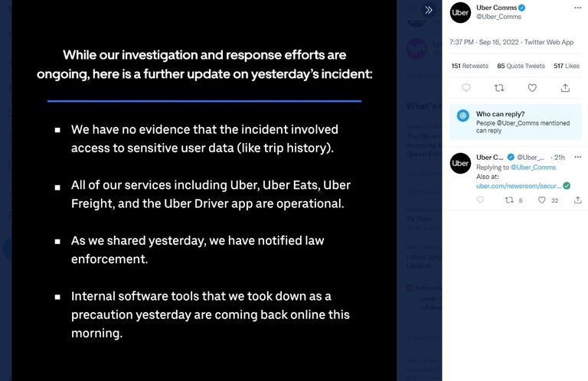The width and height of the screenshot is (588, 381).
Task: Retweet the main Uber Comms tweet
Action: tap(499, 88)
